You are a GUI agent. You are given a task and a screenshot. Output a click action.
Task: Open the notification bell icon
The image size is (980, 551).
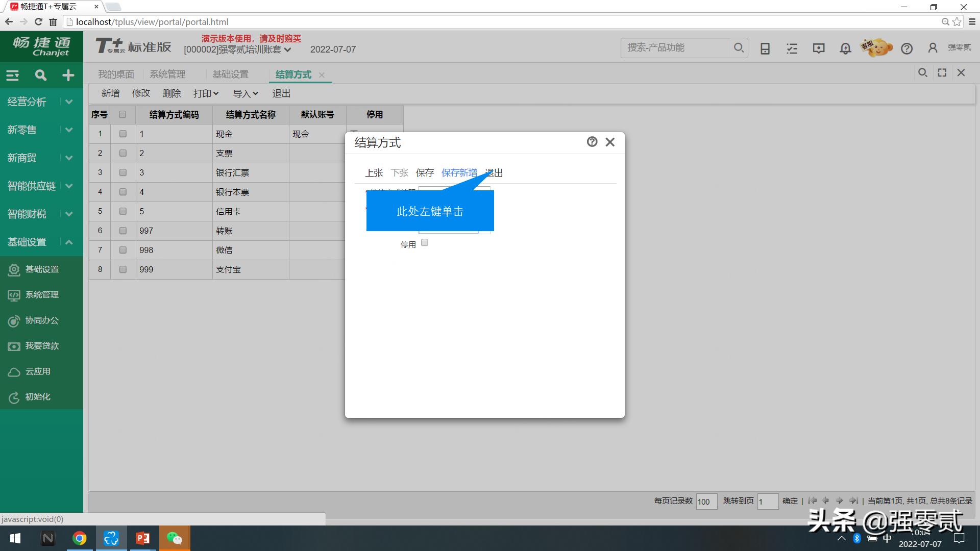(845, 48)
